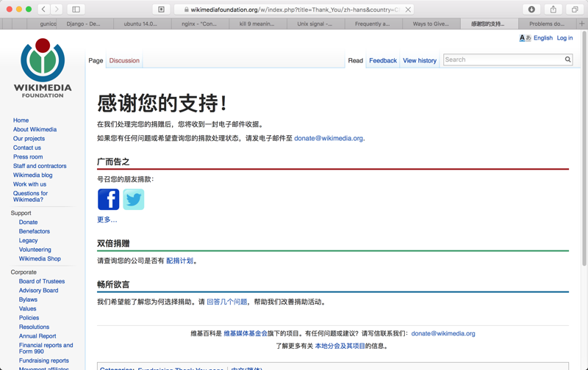Open Annual Report link
The image size is (588, 370).
pyautogui.click(x=37, y=336)
